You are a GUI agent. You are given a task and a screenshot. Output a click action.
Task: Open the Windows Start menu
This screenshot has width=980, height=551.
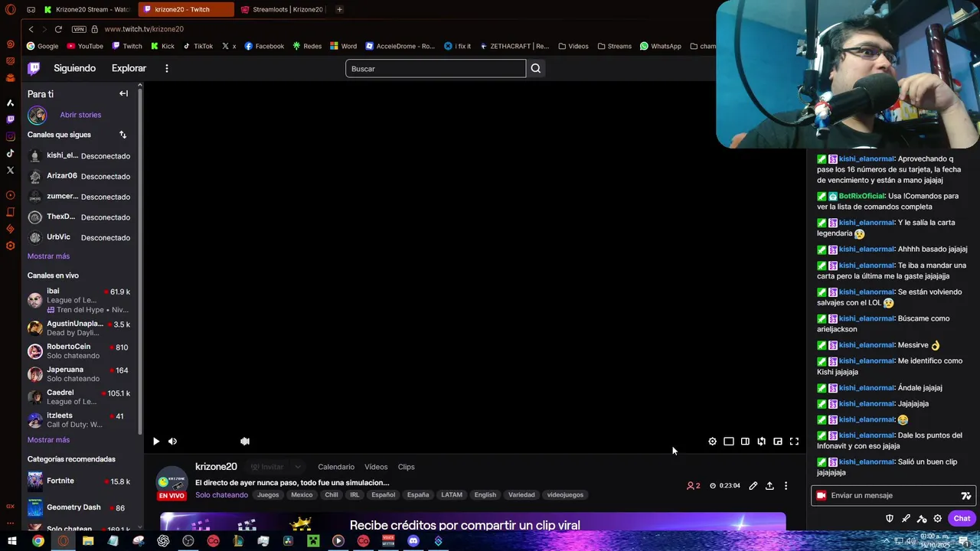coord(11,541)
